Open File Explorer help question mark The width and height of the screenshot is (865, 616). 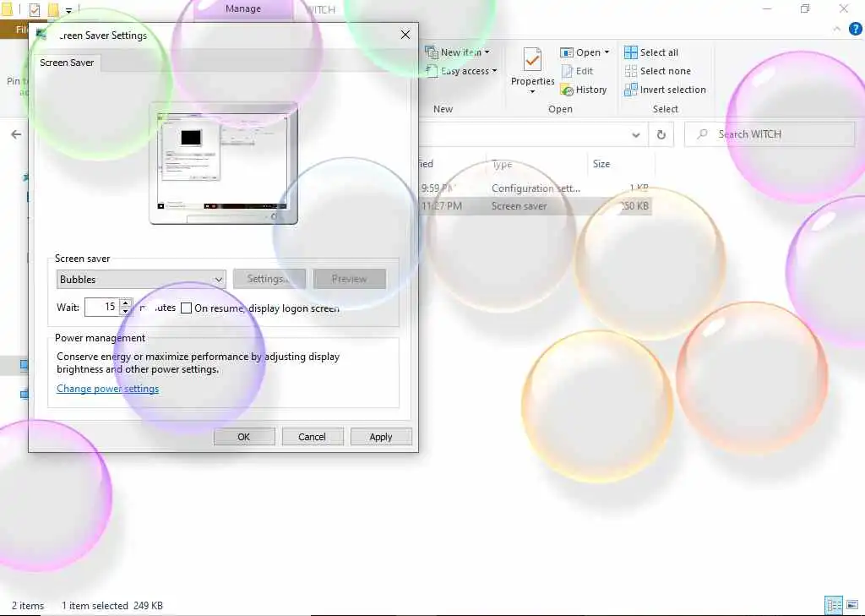pos(855,29)
